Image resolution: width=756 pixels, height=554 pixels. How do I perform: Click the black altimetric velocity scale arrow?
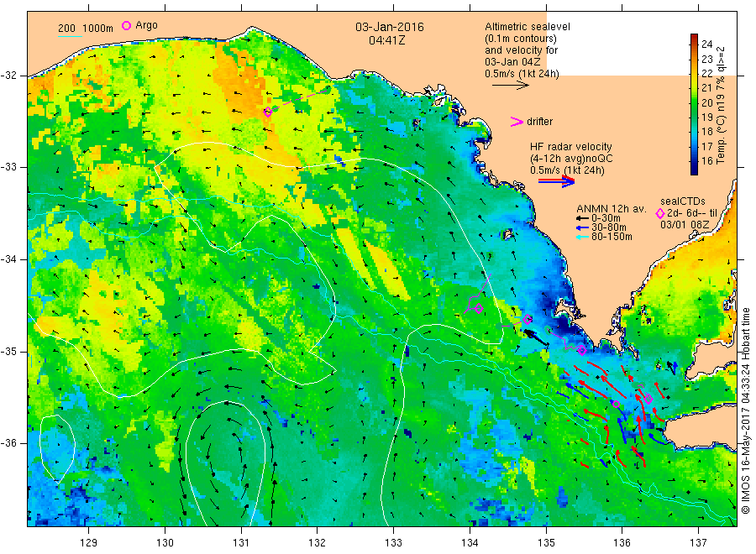(x=510, y=86)
